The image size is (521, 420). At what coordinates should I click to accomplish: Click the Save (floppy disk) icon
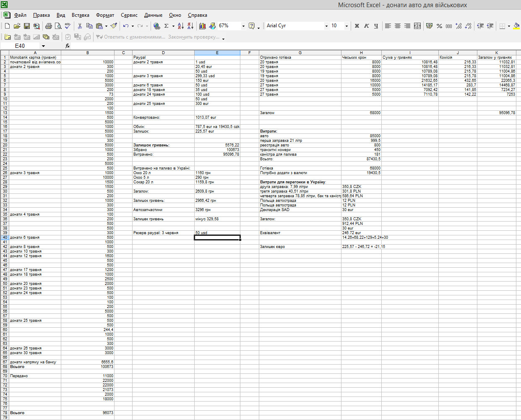pos(26,26)
